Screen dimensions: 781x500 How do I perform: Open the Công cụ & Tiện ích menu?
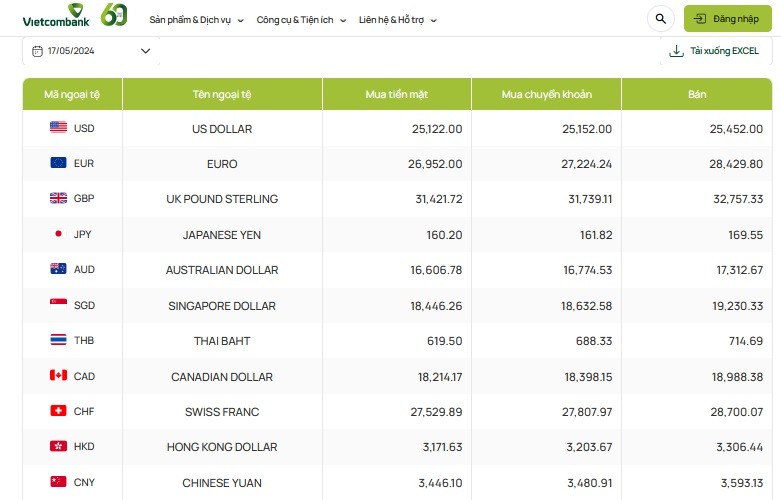pos(301,20)
